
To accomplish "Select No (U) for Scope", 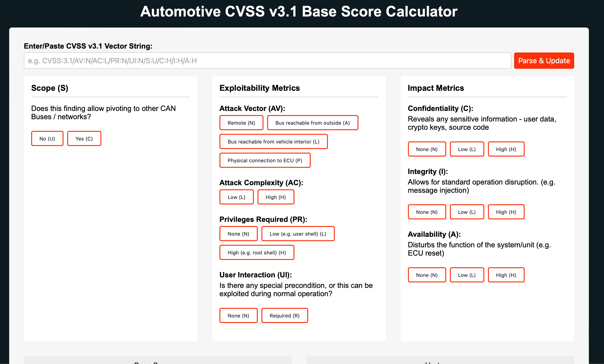I will click(47, 138).
